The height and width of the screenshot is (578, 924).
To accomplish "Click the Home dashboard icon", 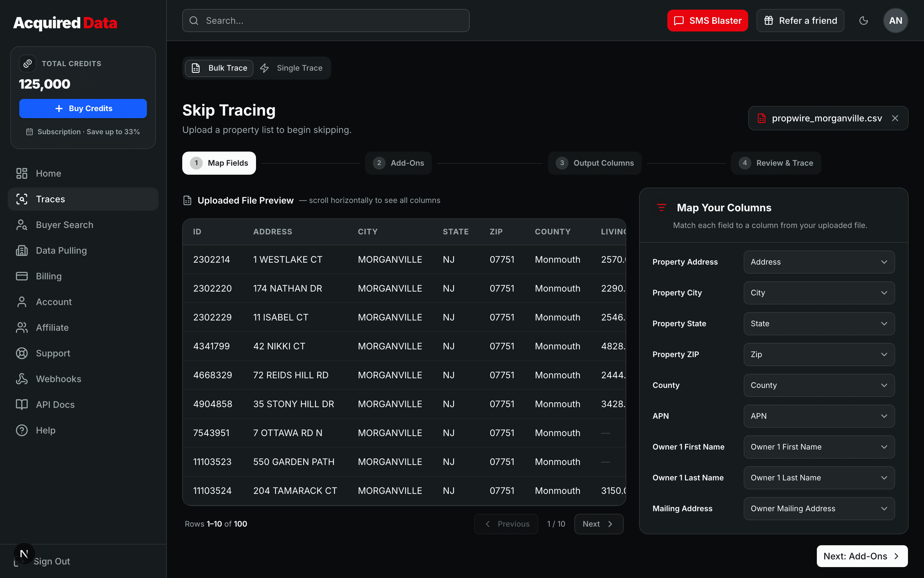I will (x=22, y=173).
